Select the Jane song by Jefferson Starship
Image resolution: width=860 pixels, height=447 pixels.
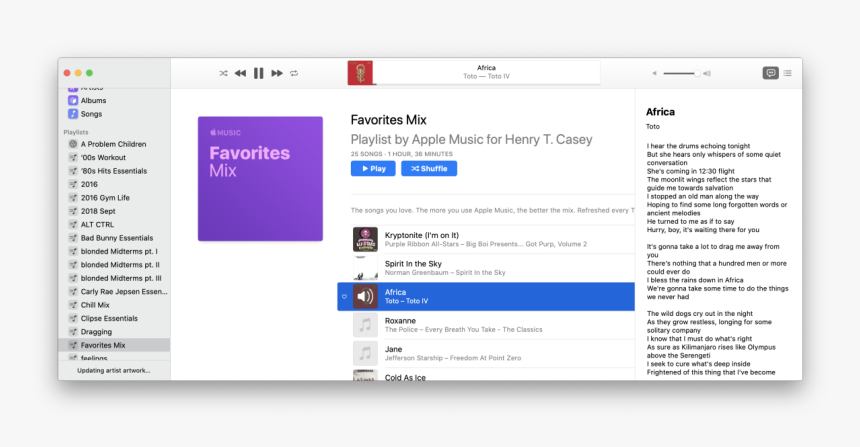486,353
